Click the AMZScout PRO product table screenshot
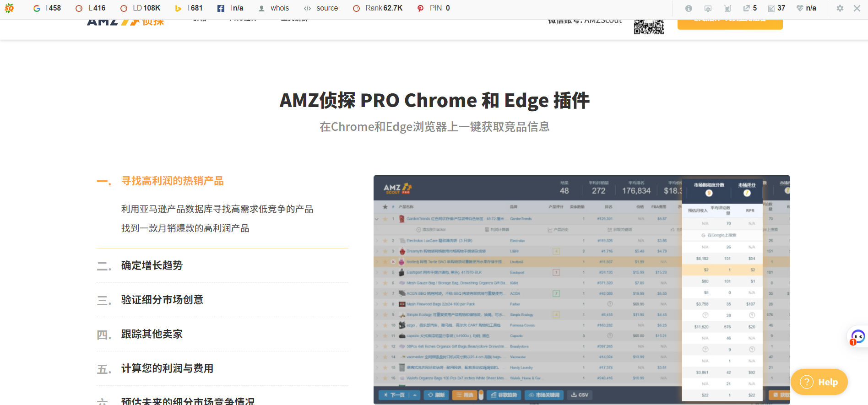 582,290
